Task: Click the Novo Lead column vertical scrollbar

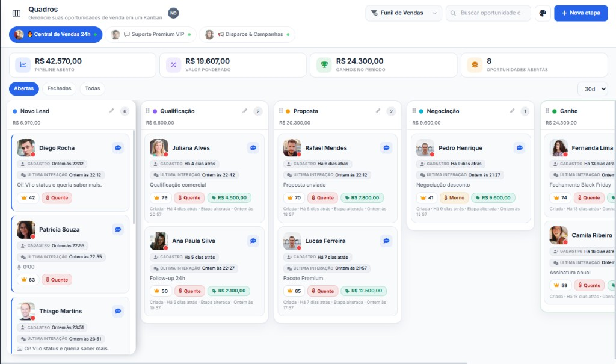Action: pos(134,177)
